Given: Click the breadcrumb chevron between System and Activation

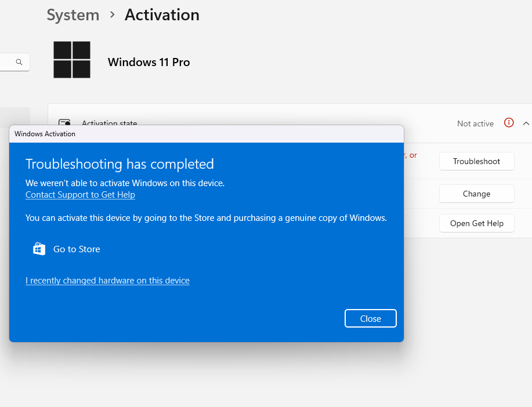Looking at the screenshot, I should tap(113, 15).
